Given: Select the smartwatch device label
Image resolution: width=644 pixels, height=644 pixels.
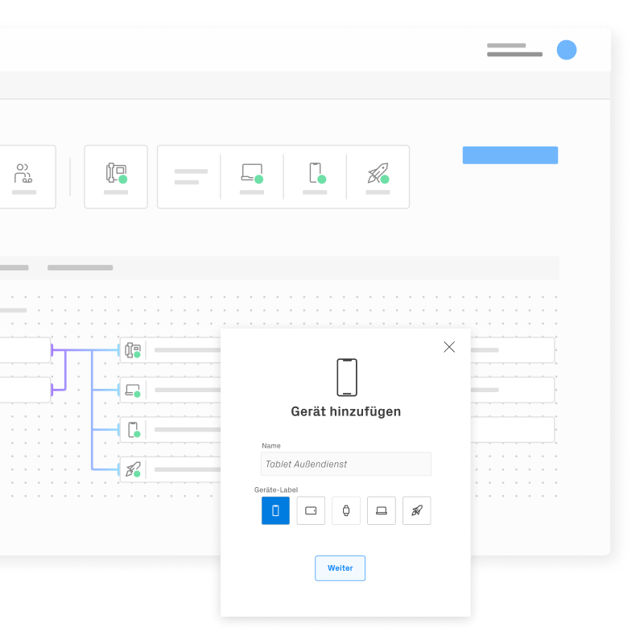Looking at the screenshot, I should click(346, 510).
